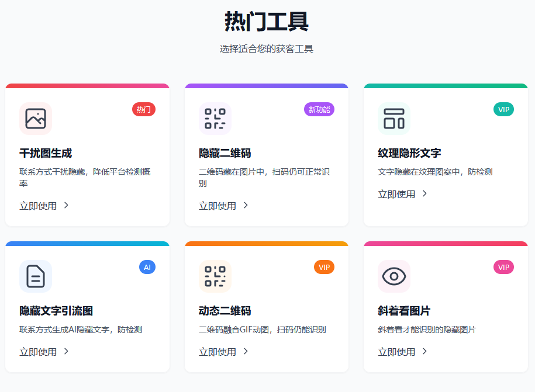Open 立即使用 link under 纹理隐形文字
Screen dimensions: 535x392
pos(403,195)
